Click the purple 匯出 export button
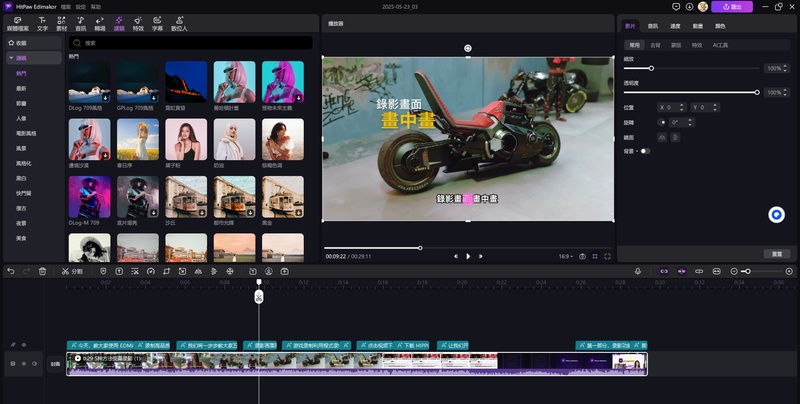 (732, 7)
